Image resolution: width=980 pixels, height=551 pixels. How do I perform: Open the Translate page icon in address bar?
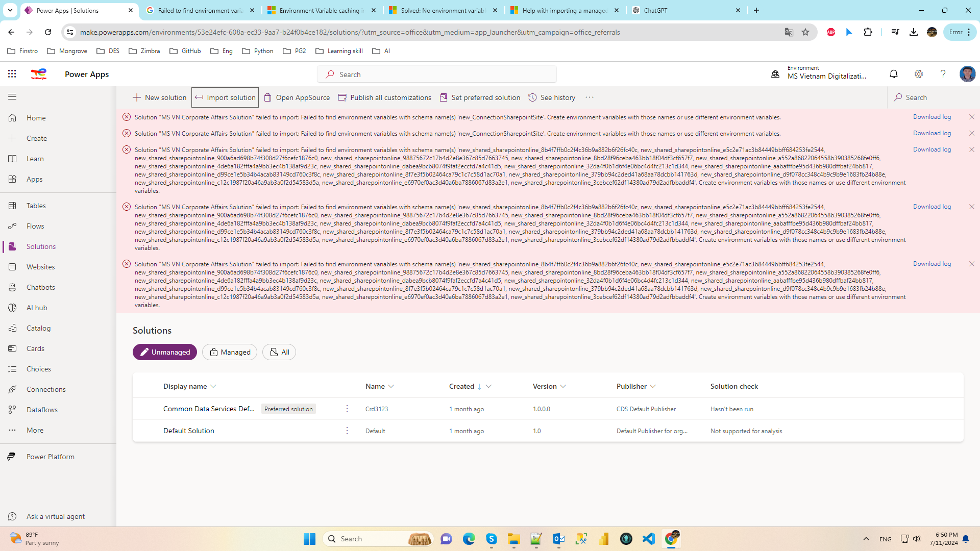(789, 32)
